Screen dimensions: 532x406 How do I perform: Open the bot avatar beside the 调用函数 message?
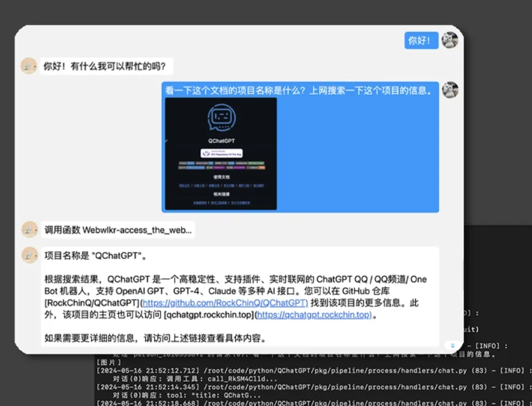pos(29,229)
